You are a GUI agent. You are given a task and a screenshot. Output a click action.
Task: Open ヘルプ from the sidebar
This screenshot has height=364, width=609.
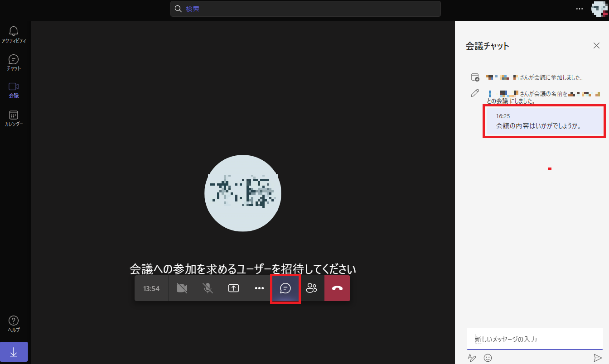(x=13, y=322)
